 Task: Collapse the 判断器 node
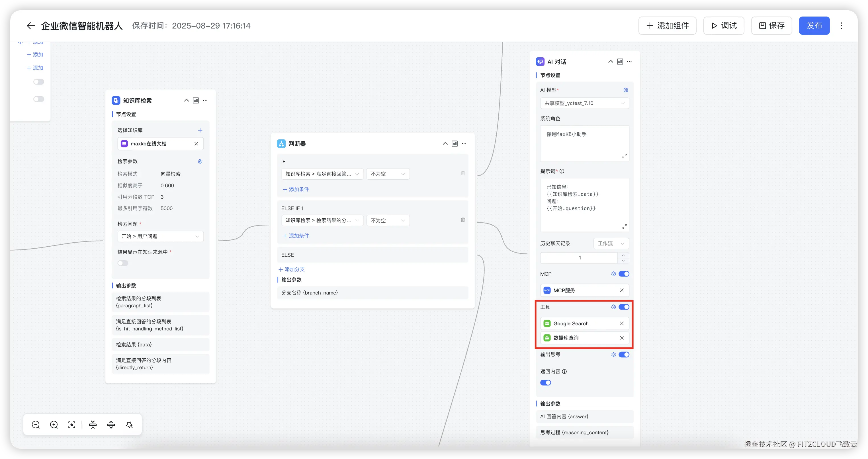click(445, 144)
